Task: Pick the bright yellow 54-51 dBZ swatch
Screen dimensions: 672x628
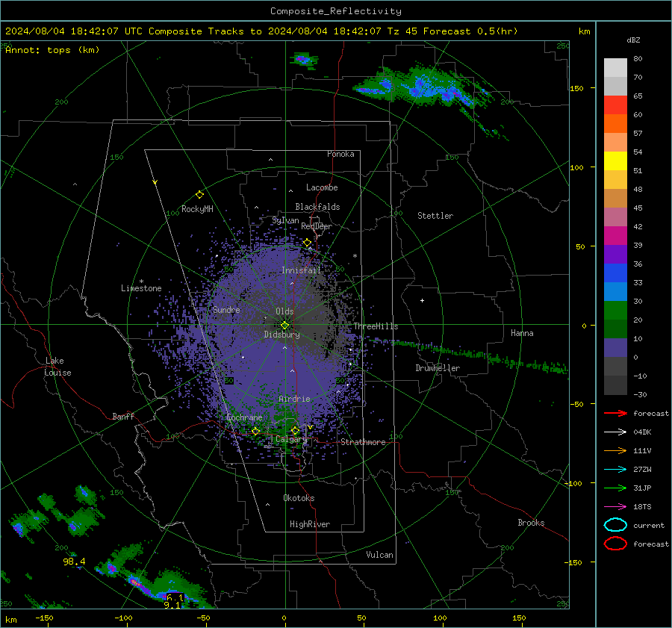Action: pyautogui.click(x=615, y=161)
